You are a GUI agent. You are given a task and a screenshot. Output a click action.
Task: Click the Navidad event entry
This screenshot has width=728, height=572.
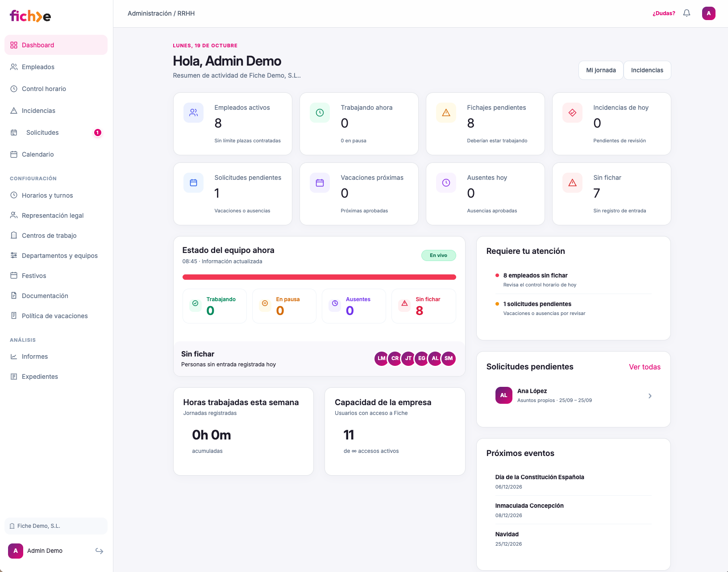click(x=574, y=539)
